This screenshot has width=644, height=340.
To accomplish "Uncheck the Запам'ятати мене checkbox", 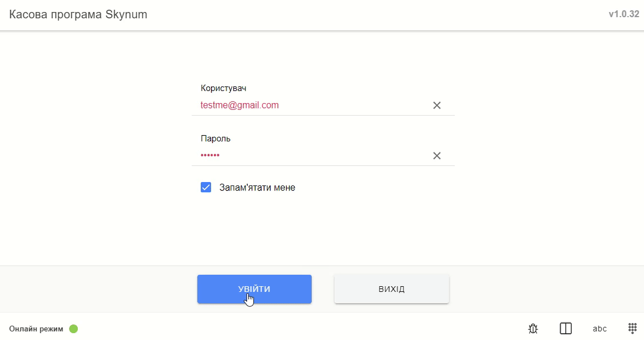I will tap(206, 187).
